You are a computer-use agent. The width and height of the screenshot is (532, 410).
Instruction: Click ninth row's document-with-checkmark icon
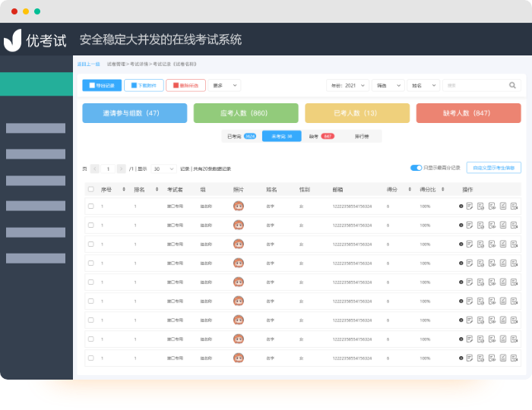coord(480,358)
